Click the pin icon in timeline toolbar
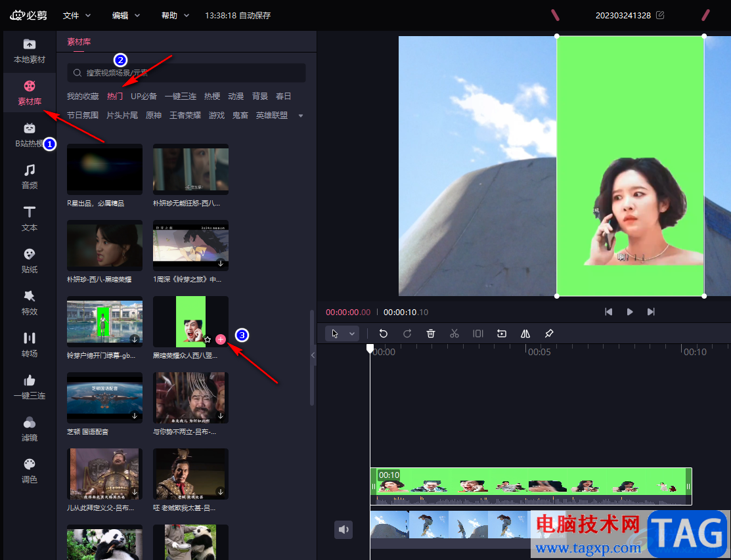 pos(549,334)
